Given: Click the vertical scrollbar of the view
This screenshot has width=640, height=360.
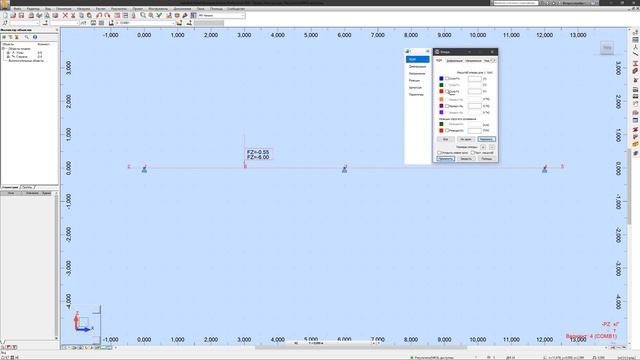Looking at the screenshot, I should tap(629, 188).
